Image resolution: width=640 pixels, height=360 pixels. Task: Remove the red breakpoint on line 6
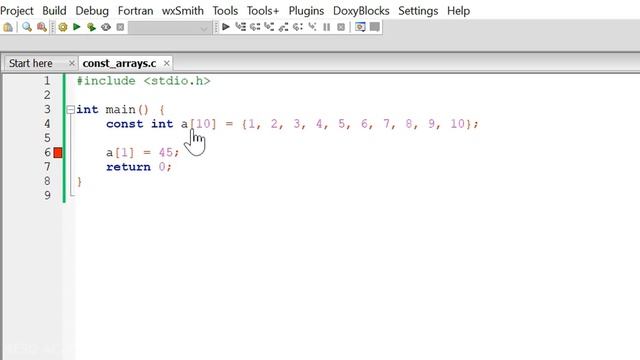coord(58,153)
